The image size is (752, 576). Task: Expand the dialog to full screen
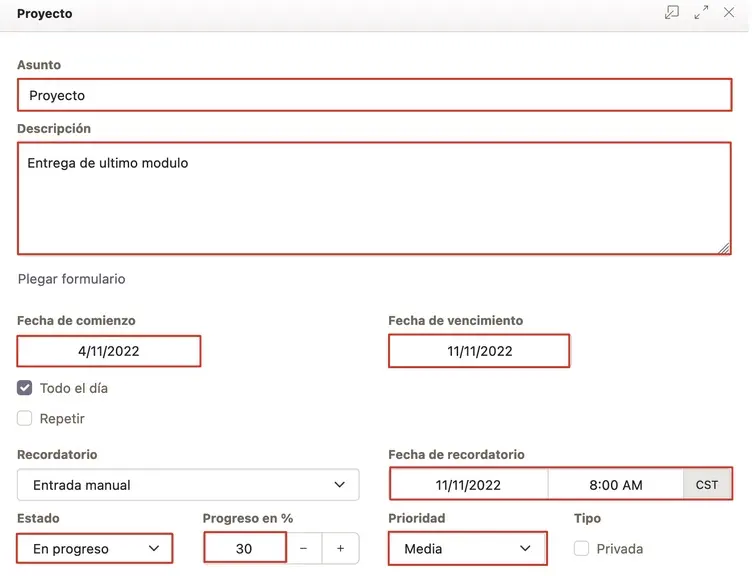click(701, 12)
